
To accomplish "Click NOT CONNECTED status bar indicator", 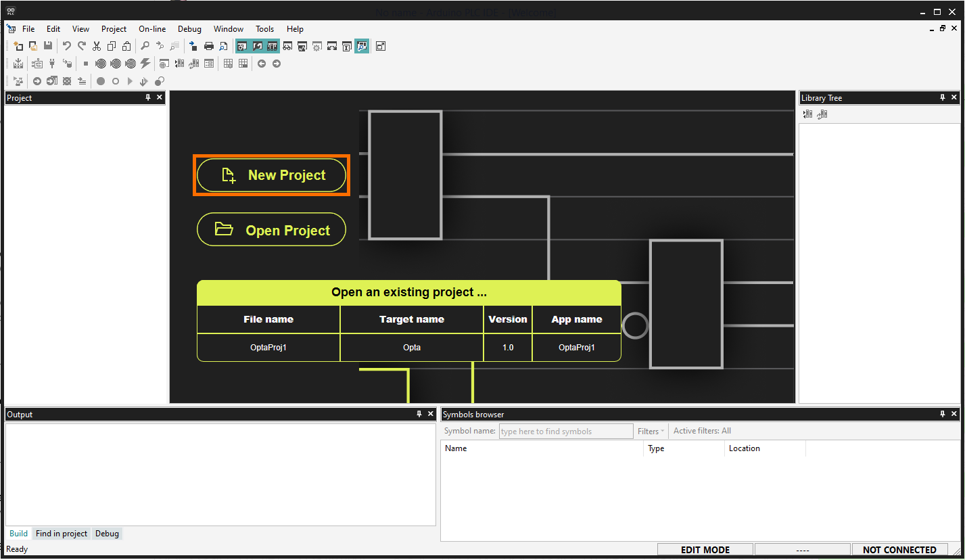I will pyautogui.click(x=899, y=550).
